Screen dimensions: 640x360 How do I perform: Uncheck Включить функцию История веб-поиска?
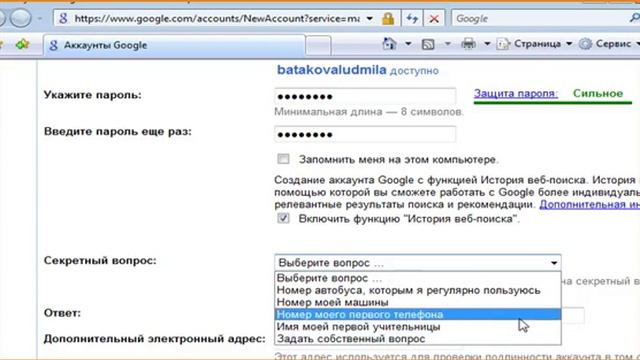(283, 218)
